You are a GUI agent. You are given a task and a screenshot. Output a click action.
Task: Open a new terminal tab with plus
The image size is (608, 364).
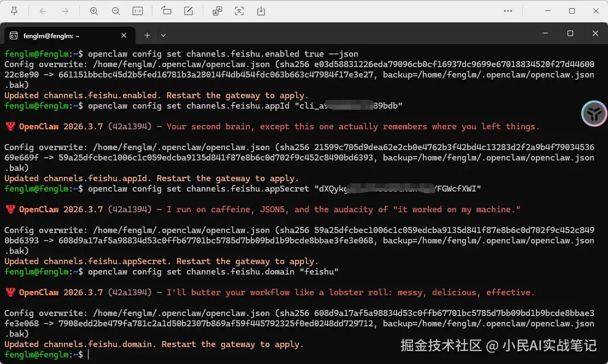(147, 35)
